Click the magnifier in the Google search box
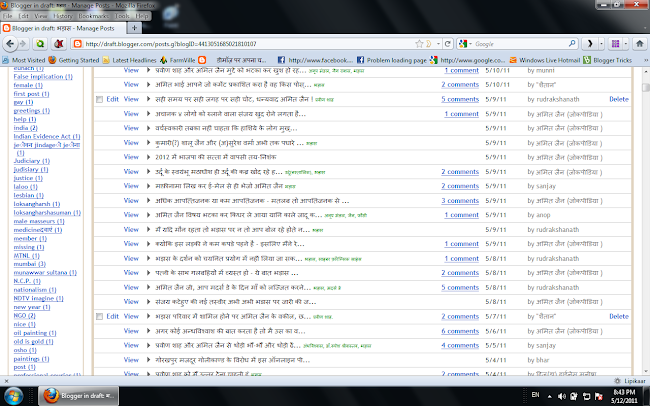The image size is (650, 406). [572, 43]
